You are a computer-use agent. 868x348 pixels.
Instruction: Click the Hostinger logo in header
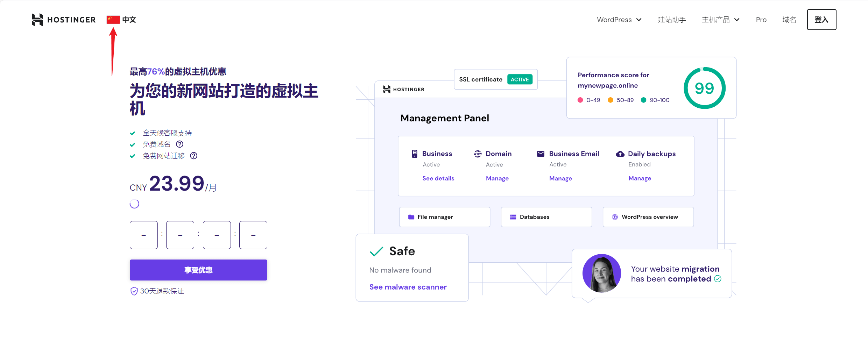pyautogui.click(x=63, y=20)
